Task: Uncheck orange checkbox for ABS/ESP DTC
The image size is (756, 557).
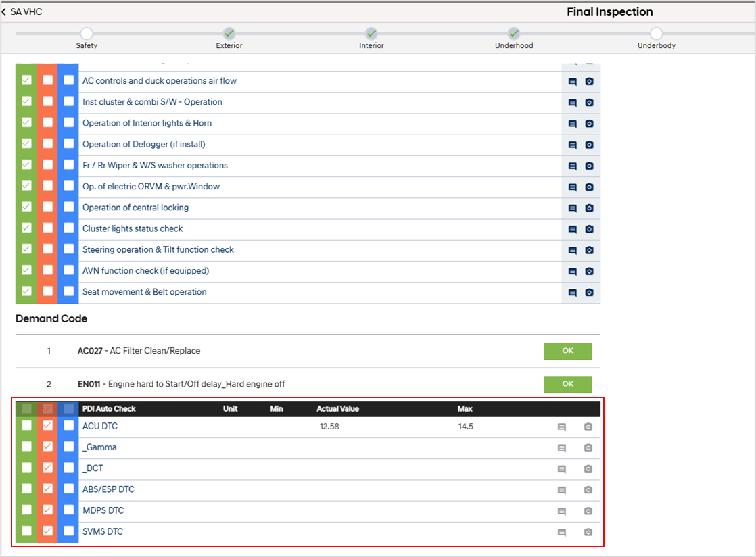Action: click(x=47, y=489)
